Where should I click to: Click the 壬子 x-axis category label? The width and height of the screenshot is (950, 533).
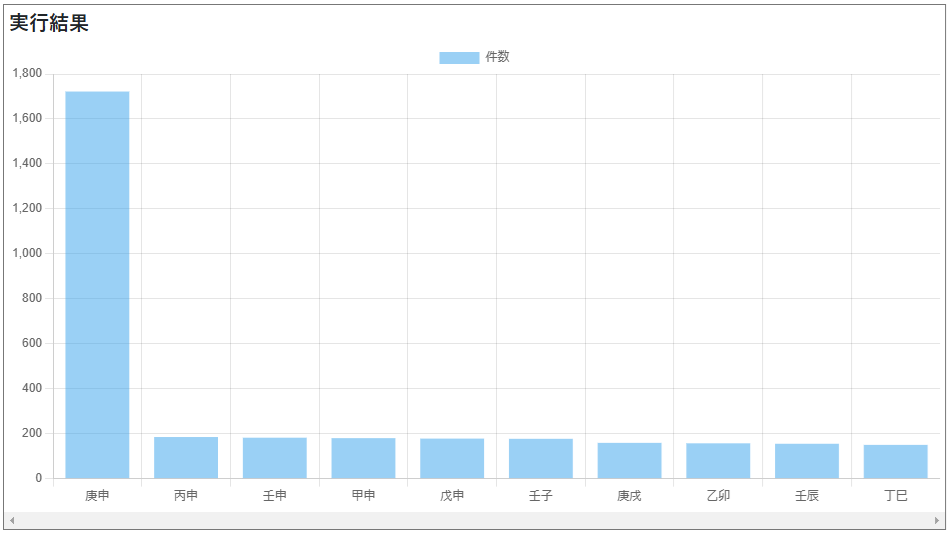[540, 496]
